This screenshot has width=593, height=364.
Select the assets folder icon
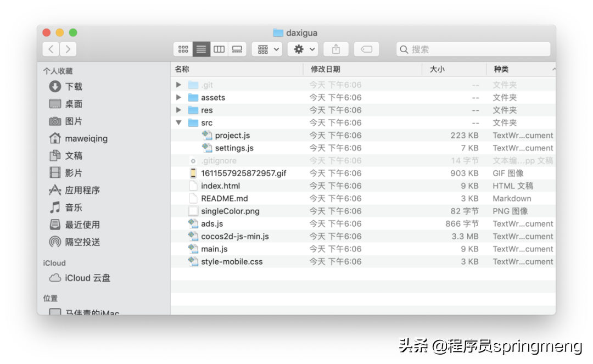click(x=193, y=98)
